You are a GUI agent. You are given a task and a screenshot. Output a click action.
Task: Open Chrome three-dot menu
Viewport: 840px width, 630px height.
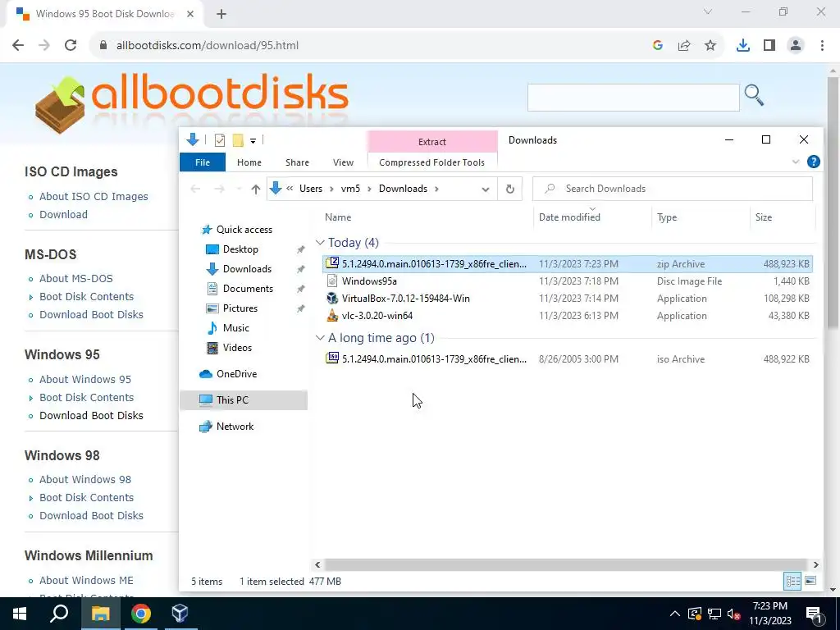click(822, 46)
